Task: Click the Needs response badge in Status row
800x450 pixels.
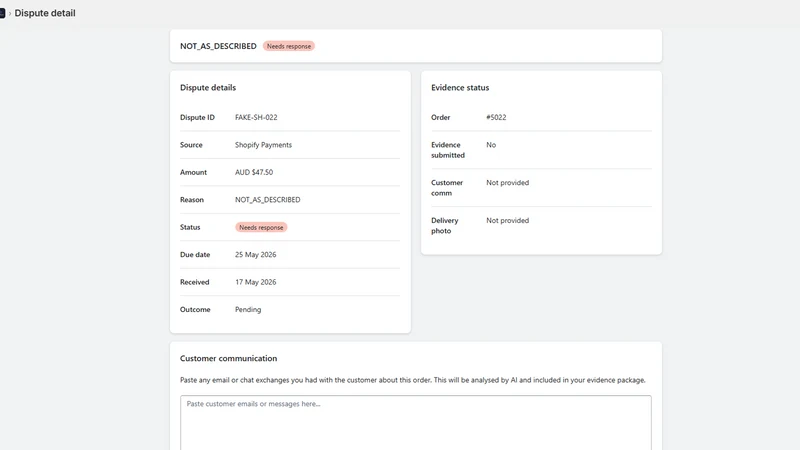Action: [x=261, y=227]
